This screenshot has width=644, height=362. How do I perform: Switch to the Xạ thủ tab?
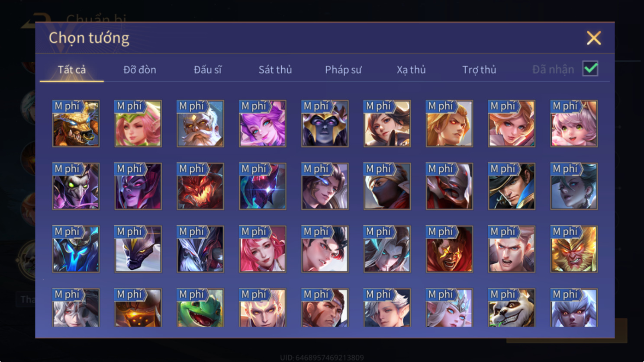(411, 70)
